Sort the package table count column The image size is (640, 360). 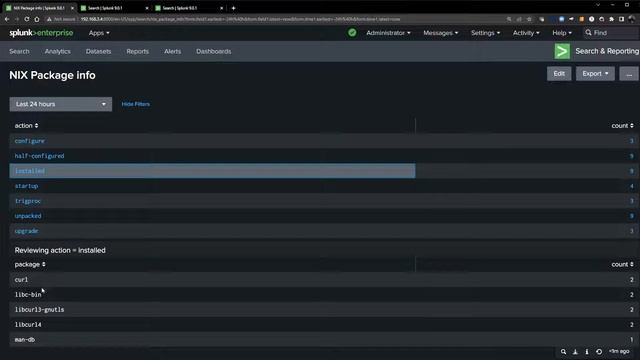click(x=622, y=264)
